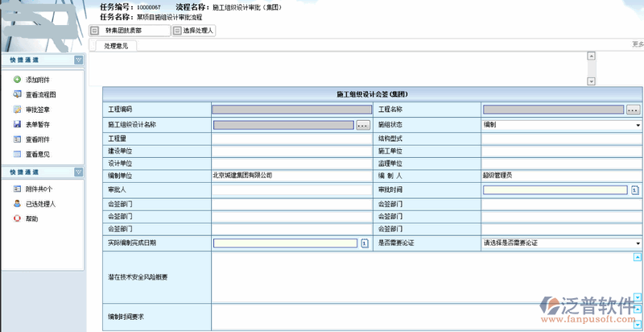Open 查看流程图 flow chart icon
This screenshot has width=644, height=332.
(x=17, y=94)
